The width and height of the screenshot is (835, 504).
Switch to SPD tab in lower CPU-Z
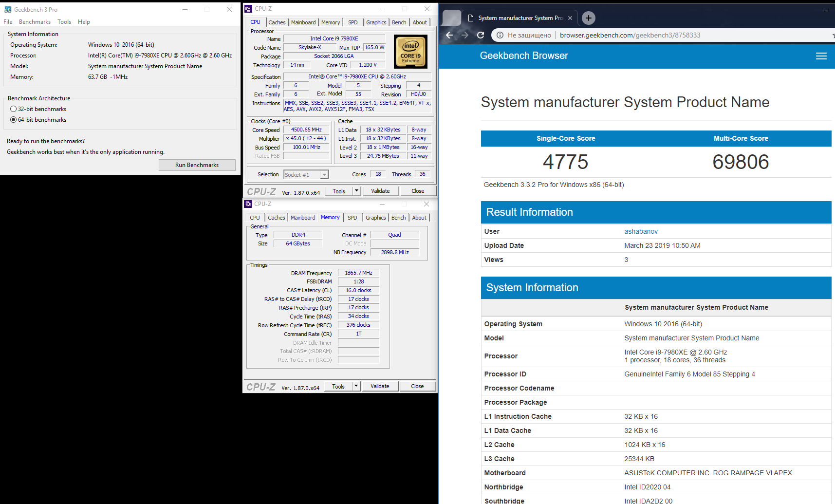[x=353, y=218]
